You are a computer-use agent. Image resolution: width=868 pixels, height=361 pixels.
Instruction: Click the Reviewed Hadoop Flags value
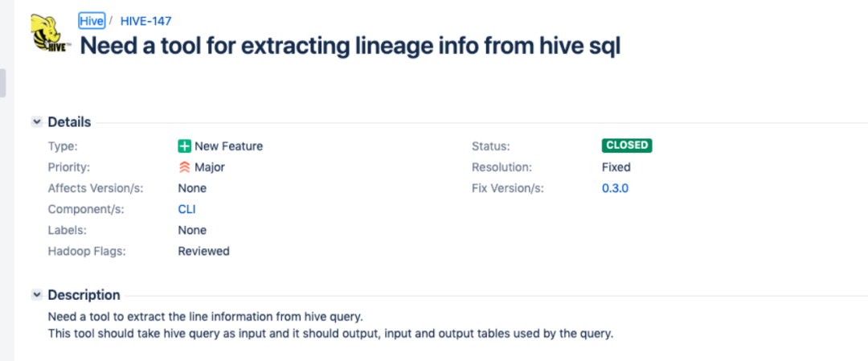tap(203, 251)
